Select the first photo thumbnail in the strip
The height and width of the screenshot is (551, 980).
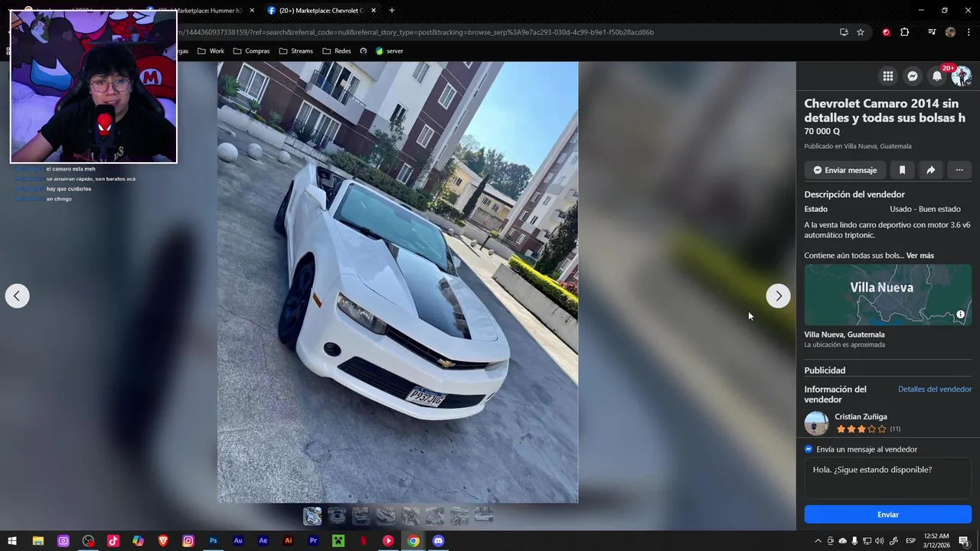[x=312, y=516]
